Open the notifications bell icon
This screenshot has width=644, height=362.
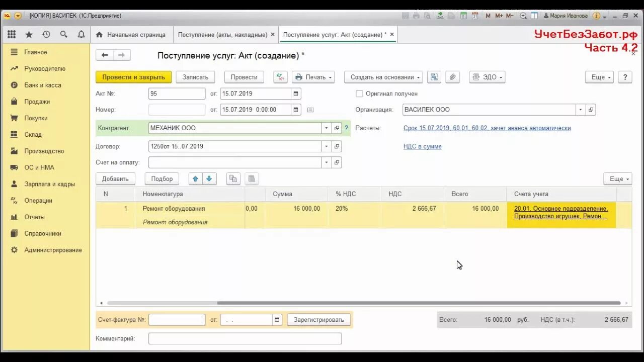click(x=81, y=35)
